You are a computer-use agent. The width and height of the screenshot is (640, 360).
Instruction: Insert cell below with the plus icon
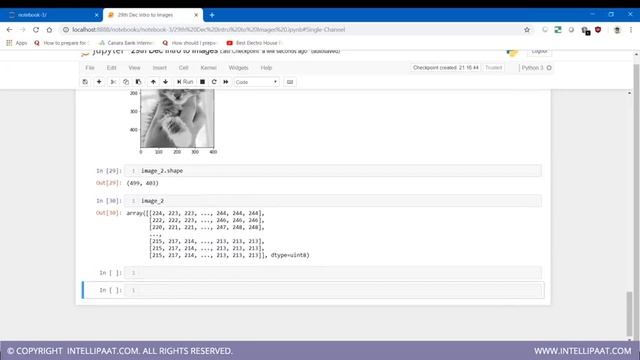[x=99, y=82]
